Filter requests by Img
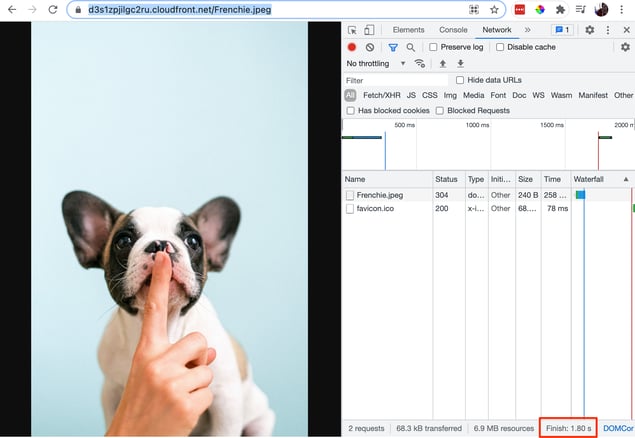 pyautogui.click(x=450, y=96)
